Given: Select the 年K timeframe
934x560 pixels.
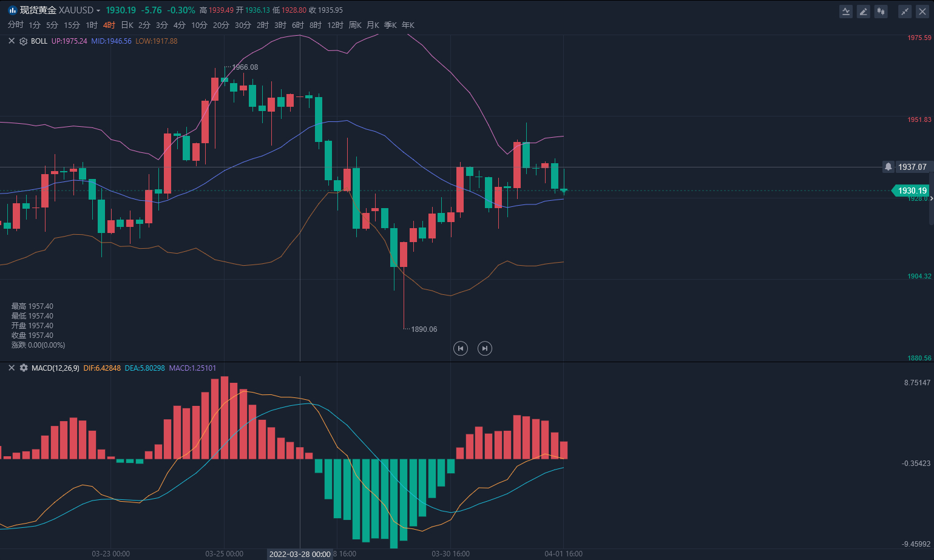Looking at the screenshot, I should 408,25.
